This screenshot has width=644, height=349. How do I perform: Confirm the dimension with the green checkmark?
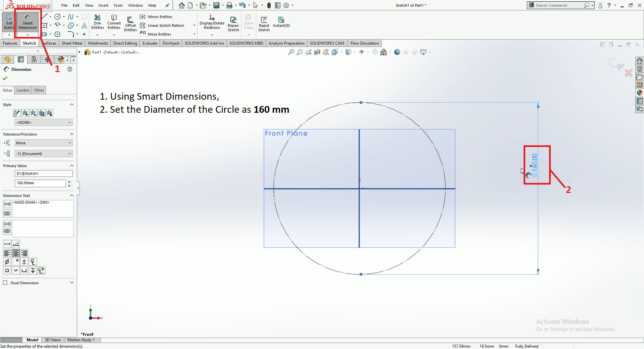click(x=5, y=79)
